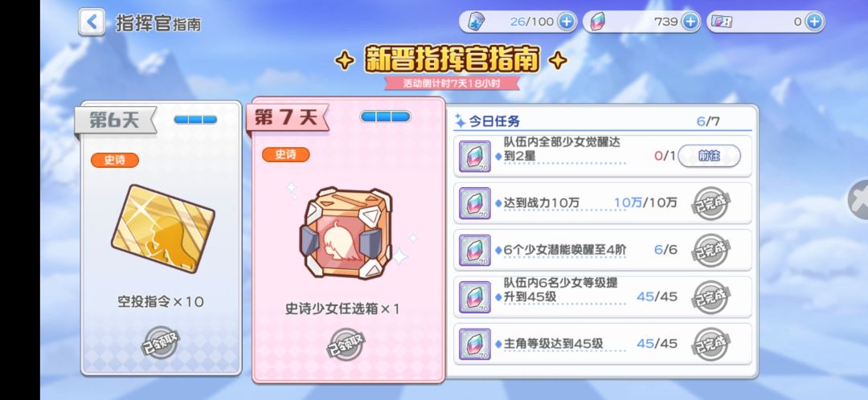Click the 前往 button for the 2星 awakening task
868x400 pixels.
(x=709, y=156)
